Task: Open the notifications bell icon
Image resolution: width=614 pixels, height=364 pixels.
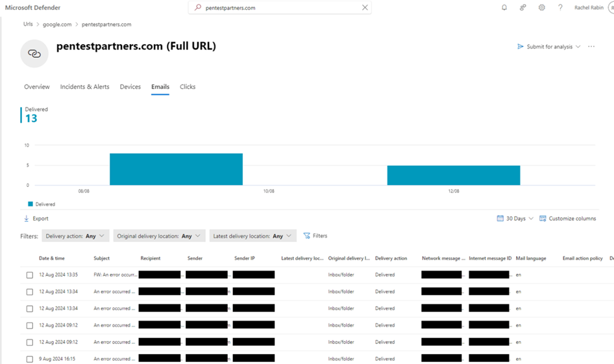Action: (x=504, y=7)
